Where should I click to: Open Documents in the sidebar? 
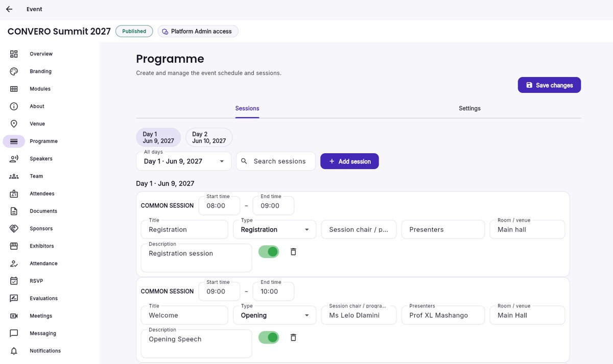click(43, 211)
